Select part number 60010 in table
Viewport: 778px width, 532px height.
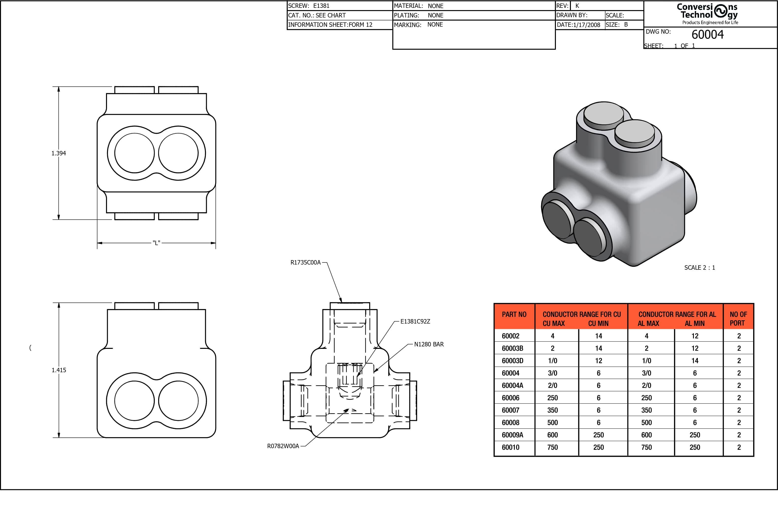511,447
